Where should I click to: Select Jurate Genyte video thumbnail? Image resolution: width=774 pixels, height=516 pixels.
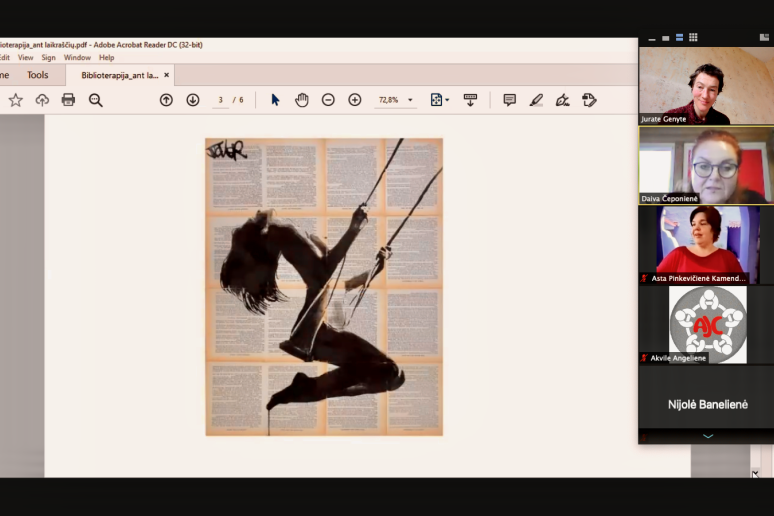pyautogui.click(x=706, y=85)
